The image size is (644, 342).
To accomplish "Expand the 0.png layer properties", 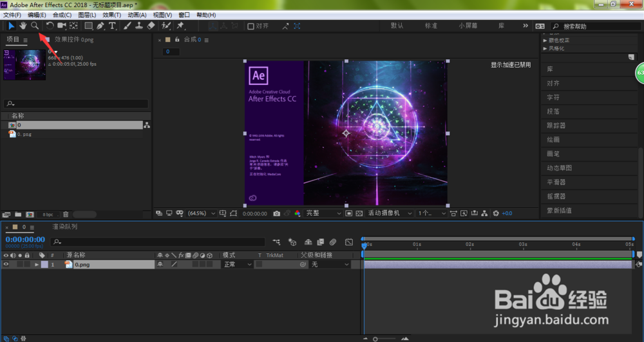I will coord(37,265).
